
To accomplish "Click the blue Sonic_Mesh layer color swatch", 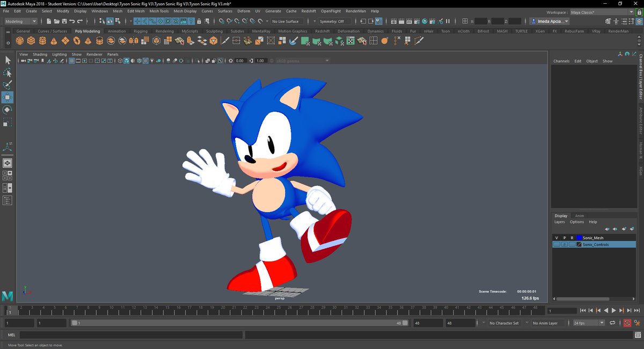I will 579,238.
